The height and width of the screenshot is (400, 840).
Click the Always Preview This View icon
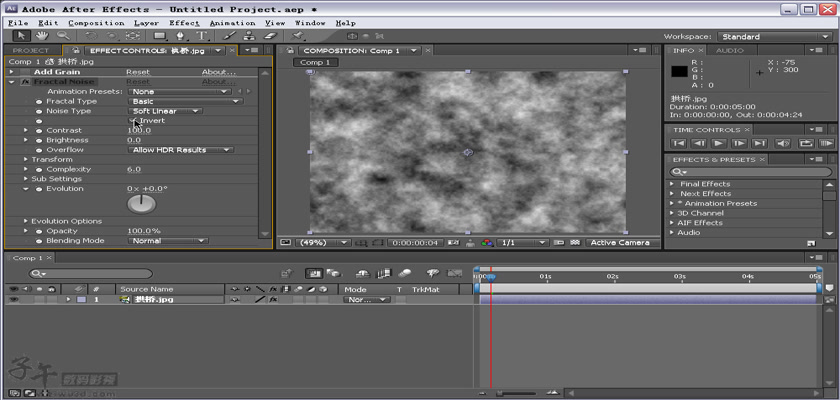click(x=285, y=243)
